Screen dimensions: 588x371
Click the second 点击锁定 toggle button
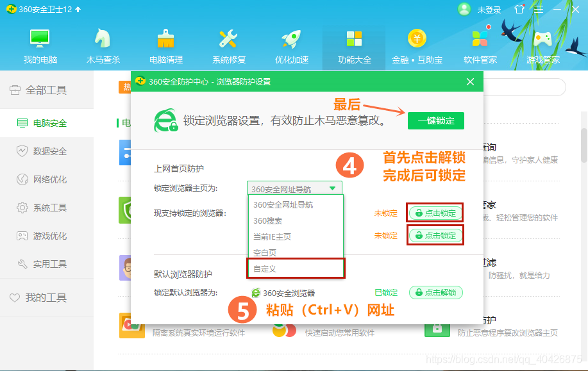point(435,235)
